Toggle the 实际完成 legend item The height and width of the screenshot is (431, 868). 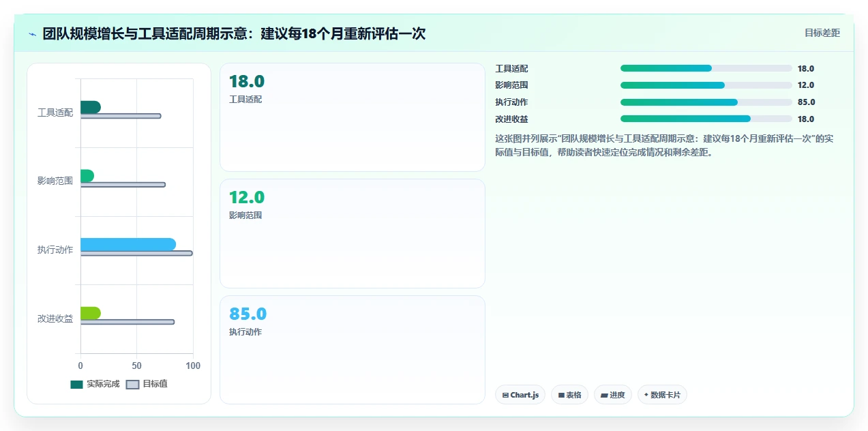coord(95,384)
